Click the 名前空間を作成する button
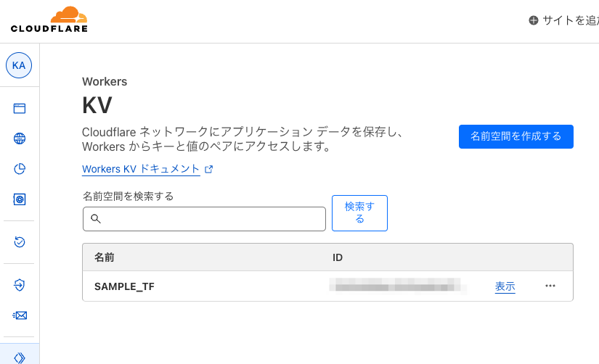The image size is (599, 364). pos(516,136)
